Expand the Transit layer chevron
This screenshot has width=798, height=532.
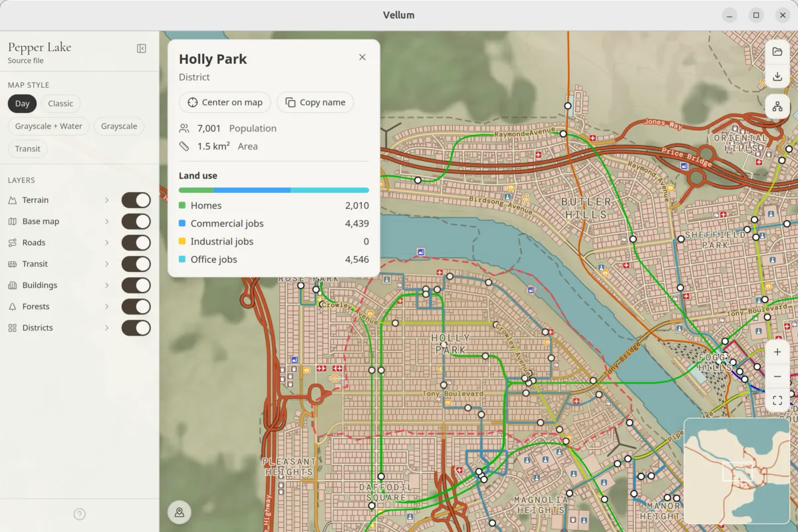pyautogui.click(x=106, y=264)
